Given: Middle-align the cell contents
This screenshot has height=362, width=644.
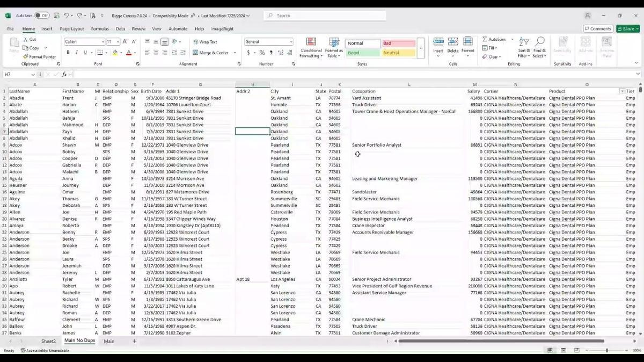Looking at the screenshot, I should click(156, 41).
